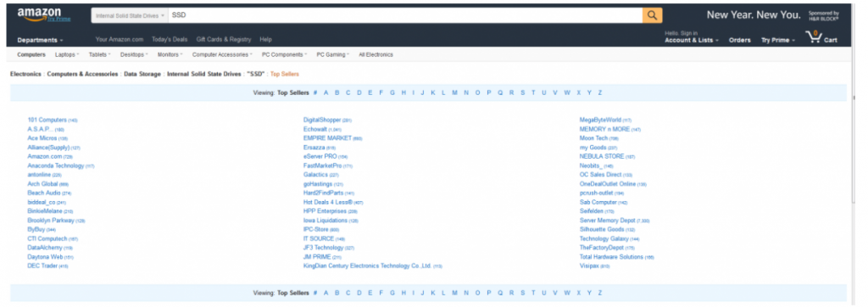Open All Electronics in subnav
Screen dimensions: 868x308
[376, 54]
